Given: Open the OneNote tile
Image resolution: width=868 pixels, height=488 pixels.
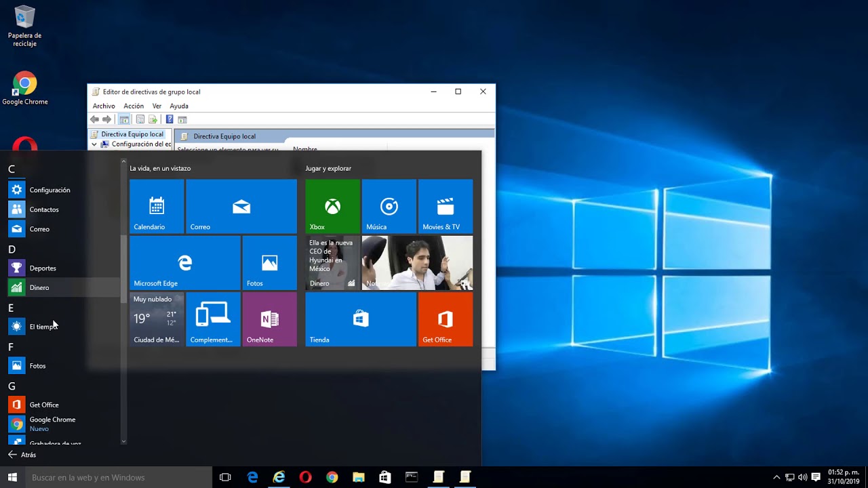Looking at the screenshot, I should pos(270,319).
